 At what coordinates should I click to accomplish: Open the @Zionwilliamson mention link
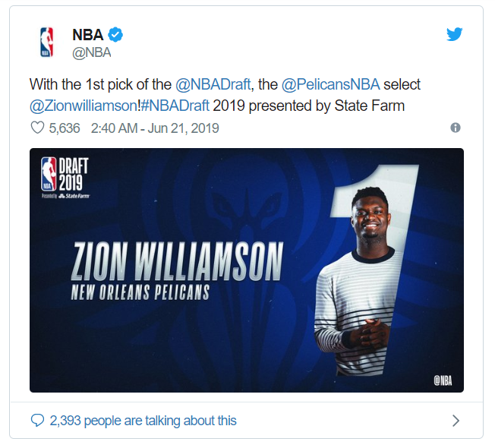[x=84, y=106]
